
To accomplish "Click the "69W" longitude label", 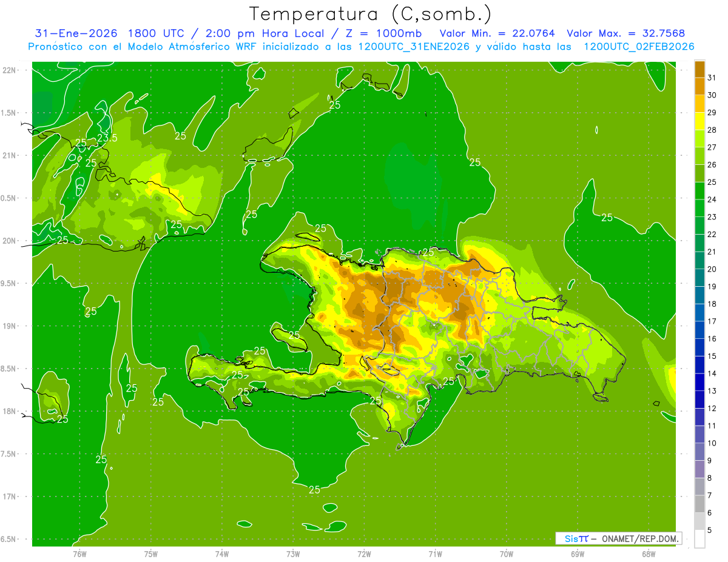I will coord(578,554).
